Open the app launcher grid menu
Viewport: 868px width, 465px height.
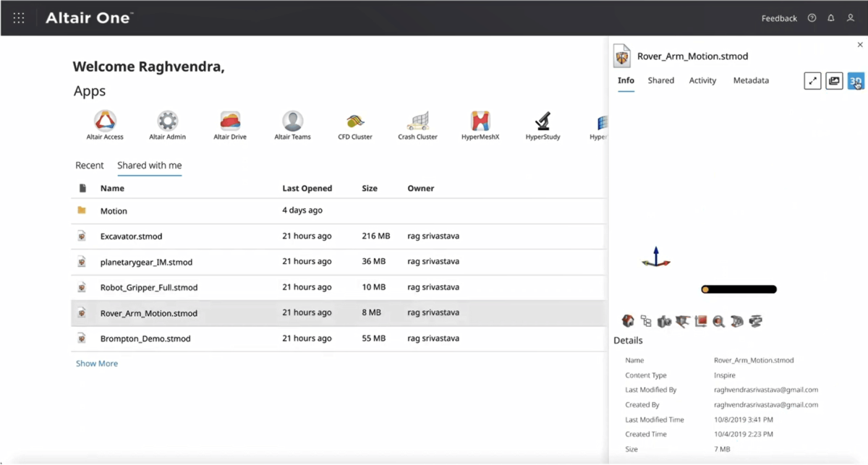tap(19, 18)
